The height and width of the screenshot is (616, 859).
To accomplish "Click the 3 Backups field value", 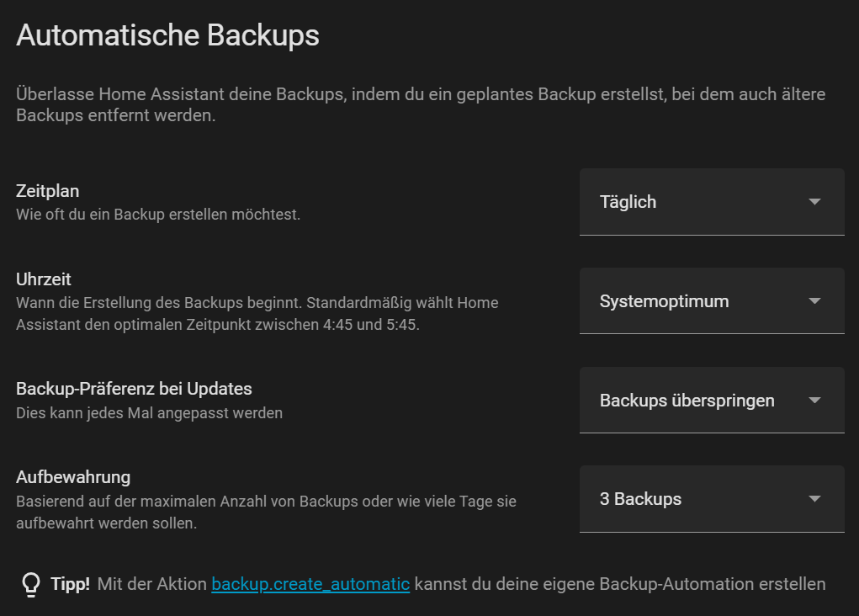I will click(640, 499).
